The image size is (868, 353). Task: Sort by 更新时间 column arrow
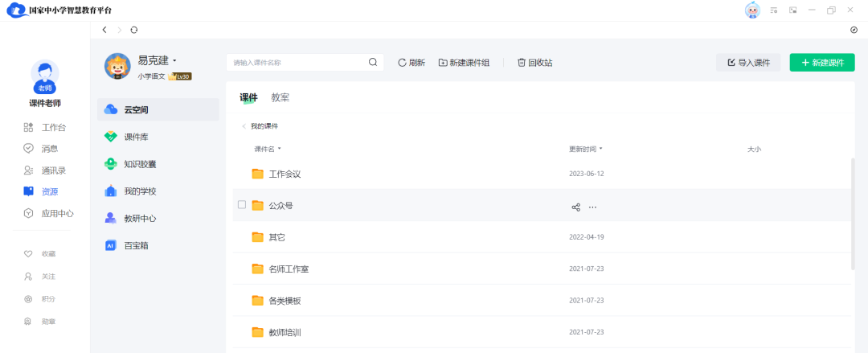601,150
